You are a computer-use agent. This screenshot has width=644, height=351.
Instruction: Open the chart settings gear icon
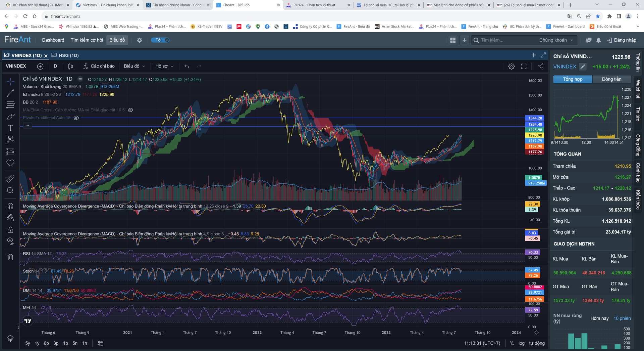[x=511, y=66]
